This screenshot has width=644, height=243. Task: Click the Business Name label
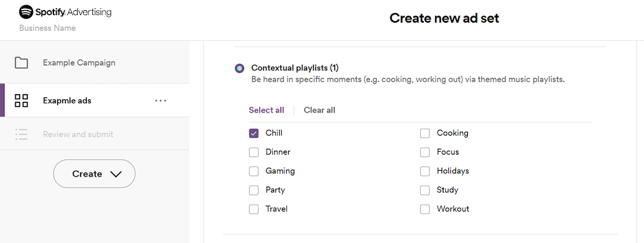pyautogui.click(x=47, y=28)
